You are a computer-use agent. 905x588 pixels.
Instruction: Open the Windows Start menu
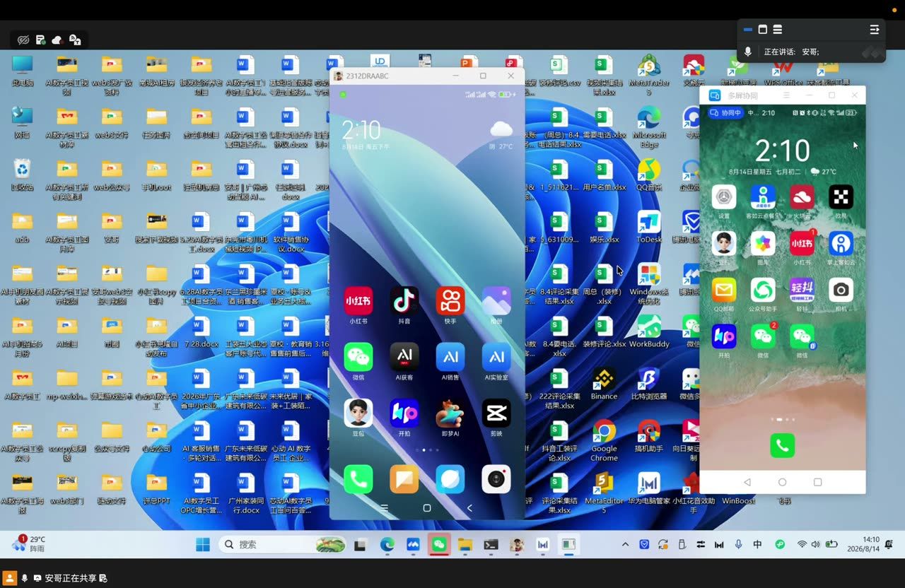click(x=203, y=544)
